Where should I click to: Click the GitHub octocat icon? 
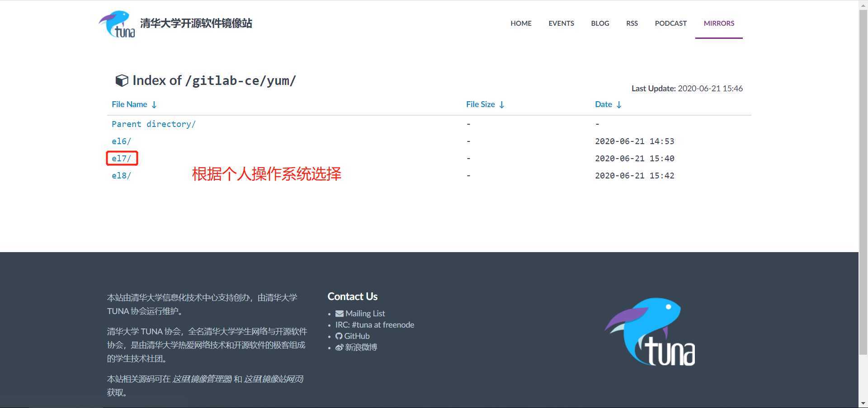[x=339, y=336]
